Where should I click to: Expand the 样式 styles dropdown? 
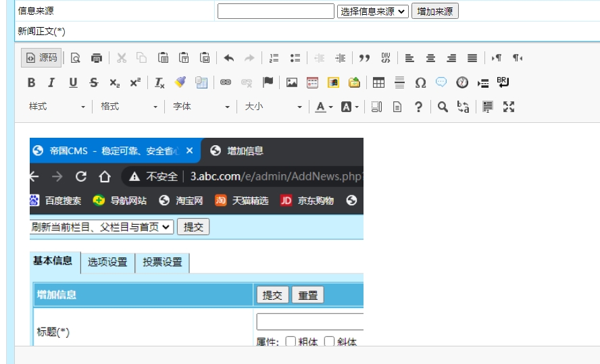coord(57,107)
